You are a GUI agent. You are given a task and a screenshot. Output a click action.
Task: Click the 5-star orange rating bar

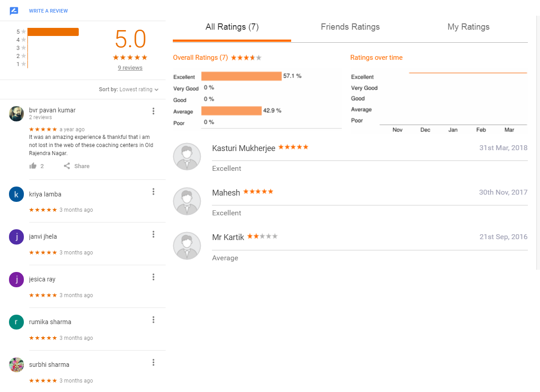pyautogui.click(x=53, y=32)
